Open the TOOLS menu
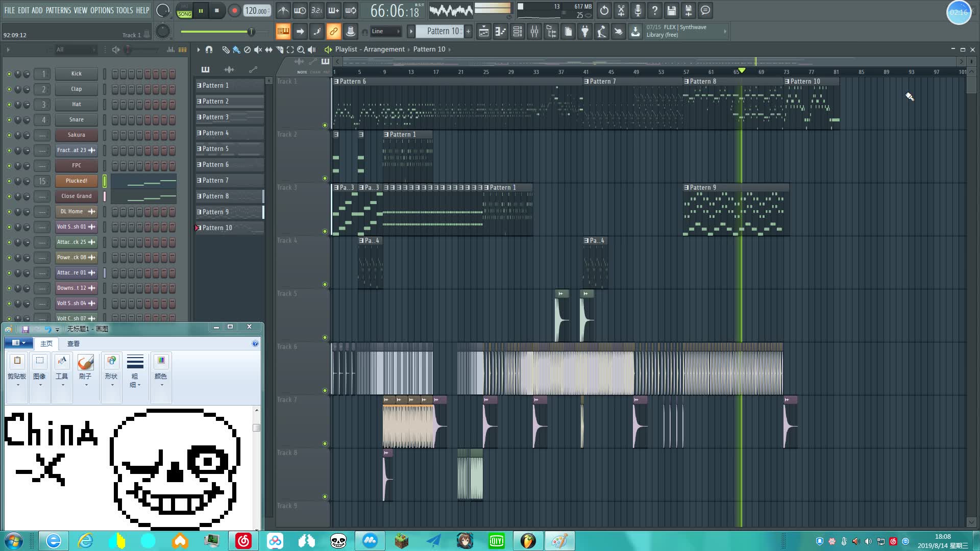Viewport: 980px width, 551px height. (124, 10)
